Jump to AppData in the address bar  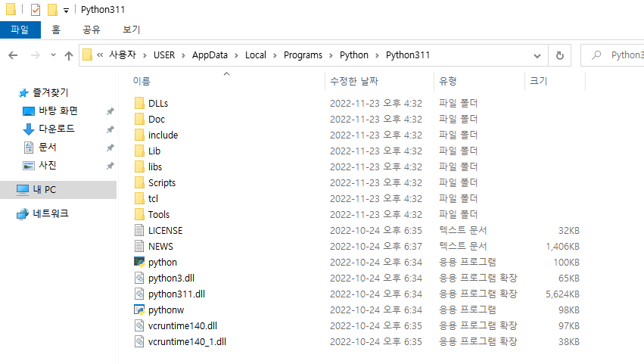[210, 55]
